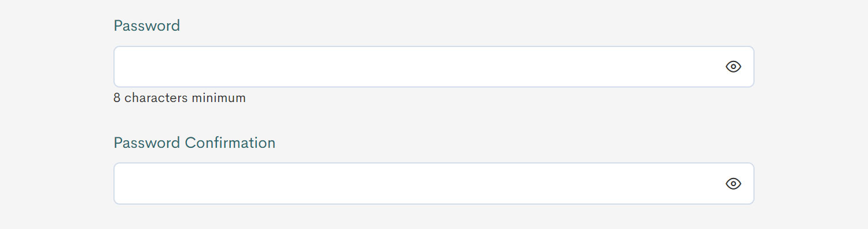Image resolution: width=868 pixels, height=229 pixels.
Task: Select the eye icon beside Password box
Action: pos(733,67)
